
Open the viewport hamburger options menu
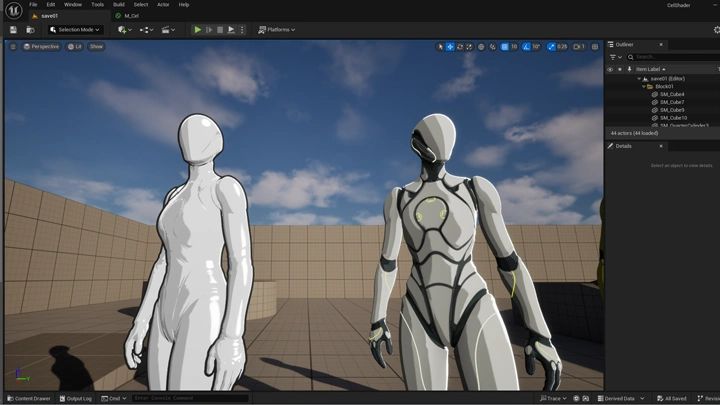(x=13, y=47)
